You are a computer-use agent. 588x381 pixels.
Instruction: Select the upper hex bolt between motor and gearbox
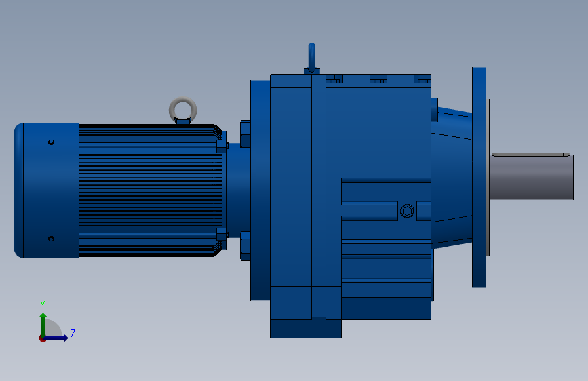point(246,134)
